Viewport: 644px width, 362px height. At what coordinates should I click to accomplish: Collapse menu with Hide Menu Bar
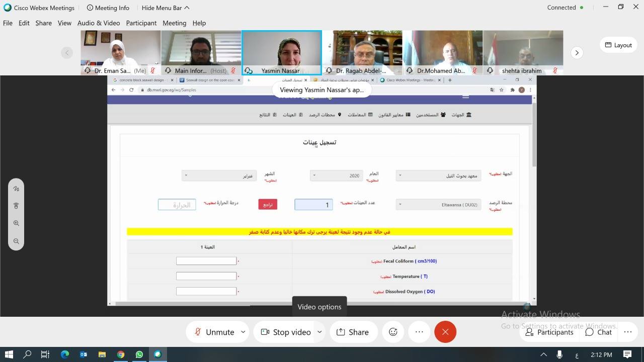click(x=166, y=8)
